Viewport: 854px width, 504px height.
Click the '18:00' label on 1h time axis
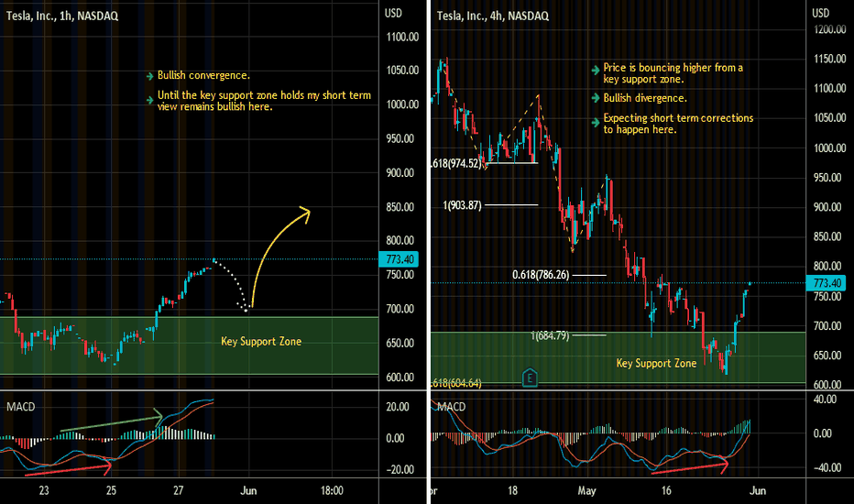tap(332, 490)
